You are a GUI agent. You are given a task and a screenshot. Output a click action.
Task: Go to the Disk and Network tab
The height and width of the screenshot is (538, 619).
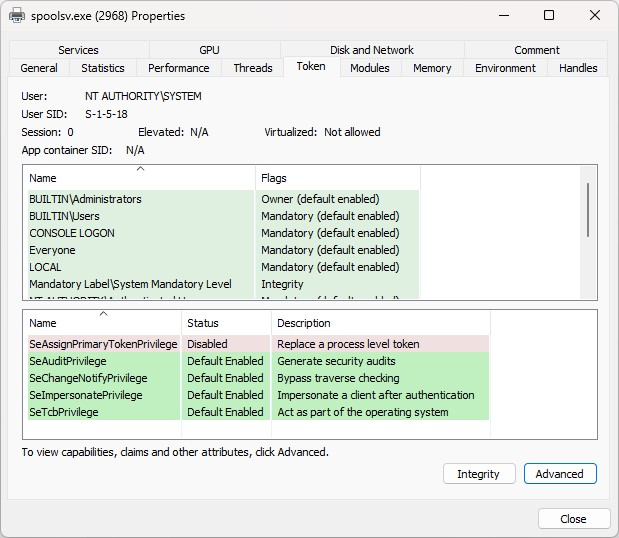[x=372, y=50]
